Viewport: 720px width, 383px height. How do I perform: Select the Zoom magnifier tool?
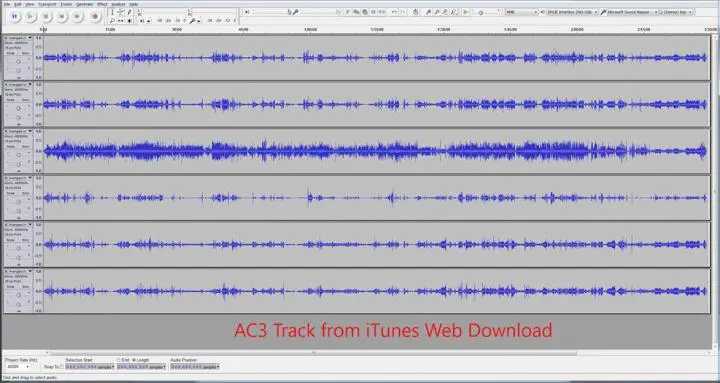112,21
